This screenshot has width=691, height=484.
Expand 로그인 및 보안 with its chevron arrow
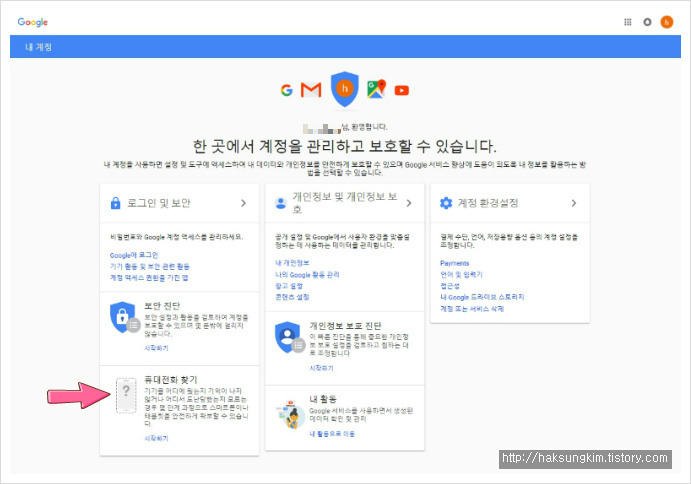pyautogui.click(x=243, y=203)
